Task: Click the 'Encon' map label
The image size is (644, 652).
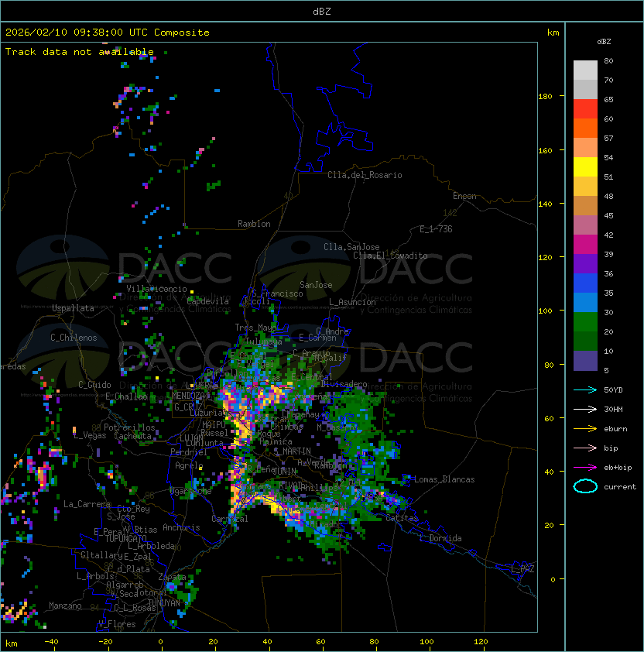Action: [x=464, y=196]
